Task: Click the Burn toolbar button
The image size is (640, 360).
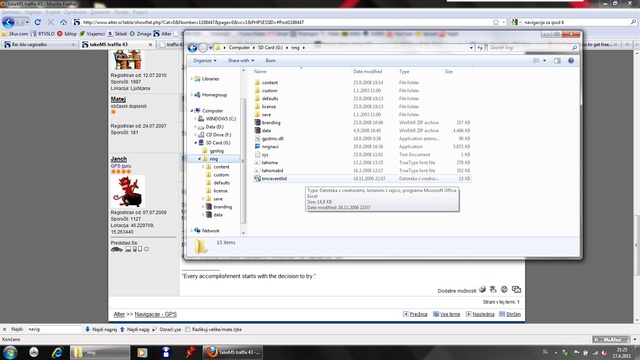Action: (271, 60)
